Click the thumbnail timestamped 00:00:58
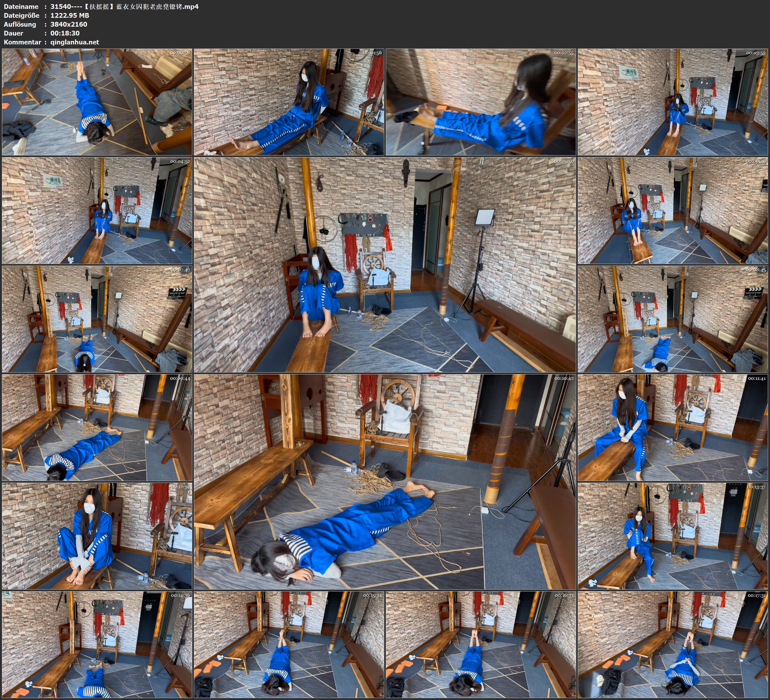The image size is (770, 700). (97, 102)
